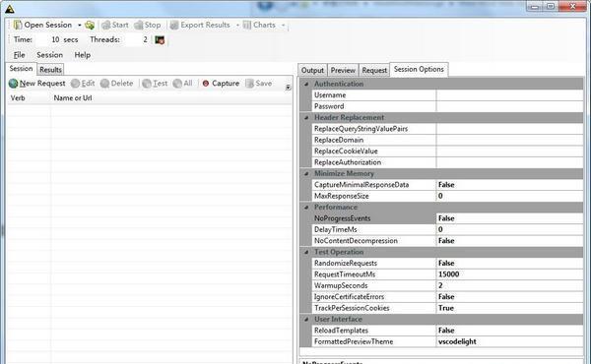Open the Session menu
The height and width of the screenshot is (364, 591).
click(50, 55)
